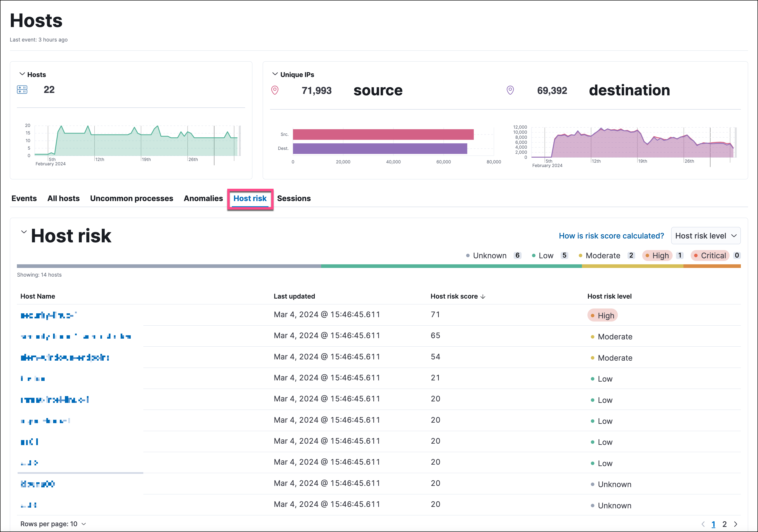Click the next page arrow

pyautogui.click(x=736, y=524)
